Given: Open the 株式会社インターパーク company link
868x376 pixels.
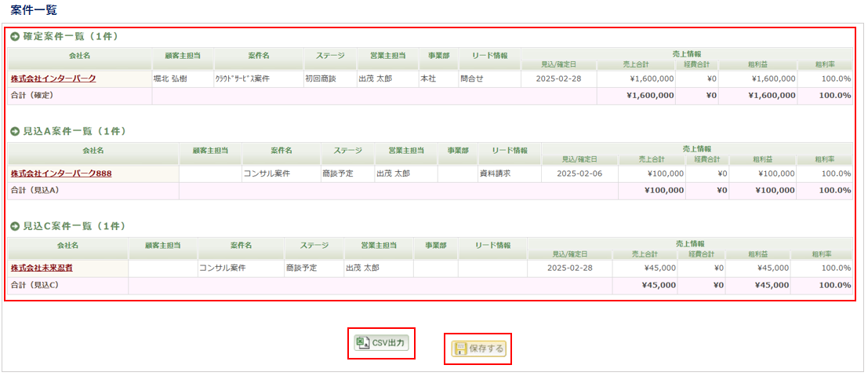Looking at the screenshot, I should click(x=53, y=78).
